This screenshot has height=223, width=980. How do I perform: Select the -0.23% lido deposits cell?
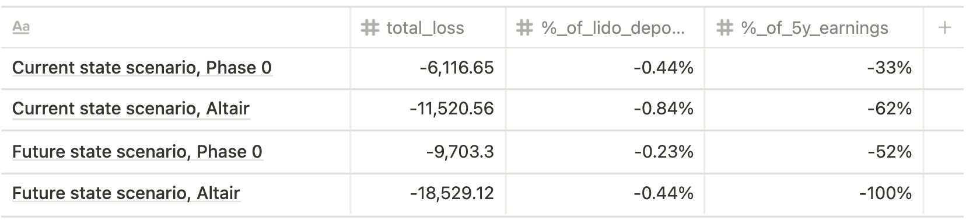click(x=605, y=152)
